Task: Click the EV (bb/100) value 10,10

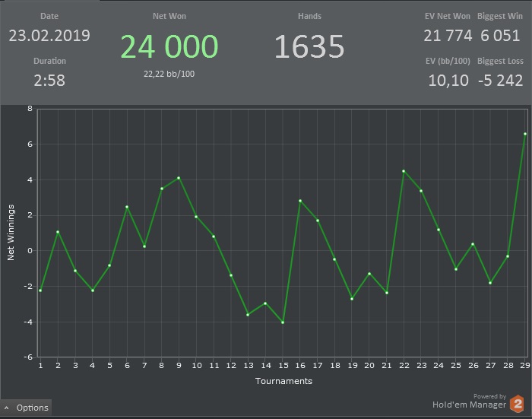Action: coord(448,81)
